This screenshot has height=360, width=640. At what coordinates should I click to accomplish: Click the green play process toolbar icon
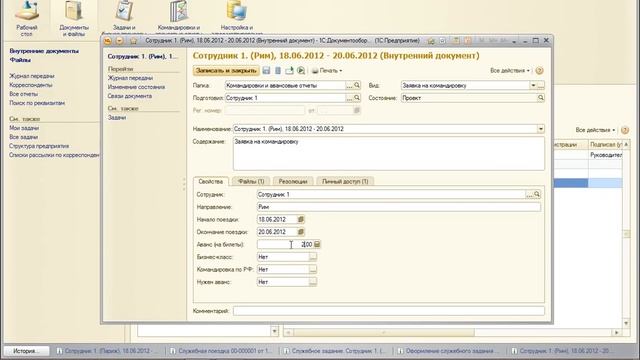pos(301,71)
